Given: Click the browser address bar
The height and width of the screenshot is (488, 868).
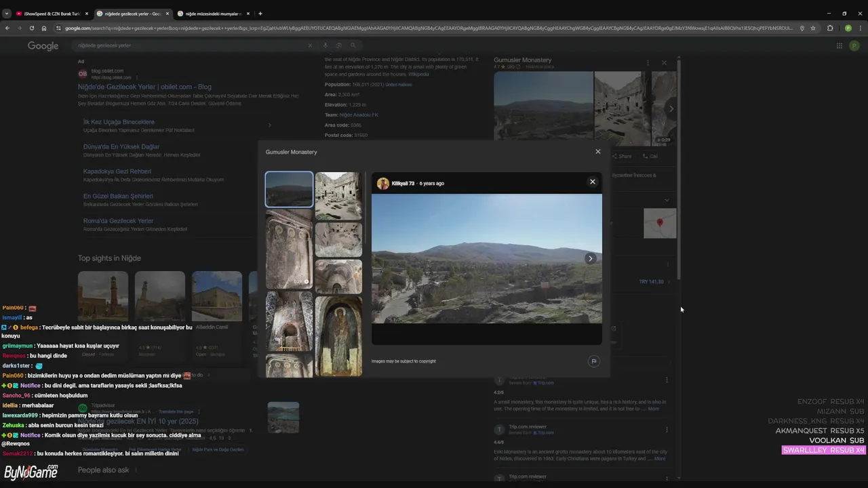Looking at the screenshot, I should [427, 28].
